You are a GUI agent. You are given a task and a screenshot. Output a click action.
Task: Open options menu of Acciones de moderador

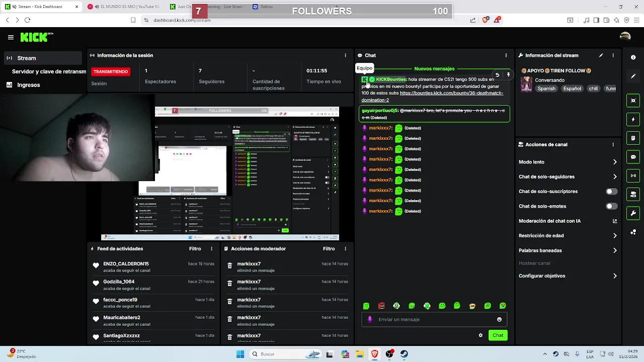click(345, 249)
